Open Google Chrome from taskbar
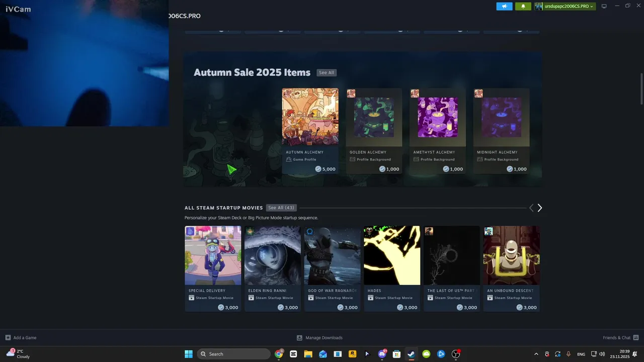Screen dimensions: 644x362 (279, 354)
